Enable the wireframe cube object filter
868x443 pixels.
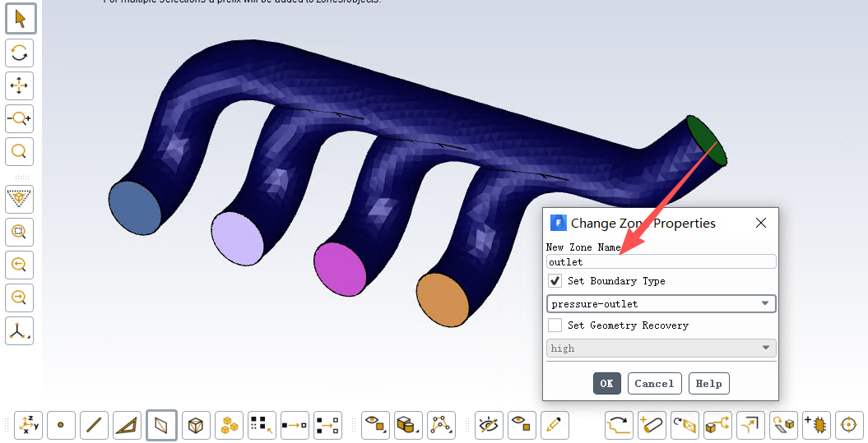click(196, 425)
